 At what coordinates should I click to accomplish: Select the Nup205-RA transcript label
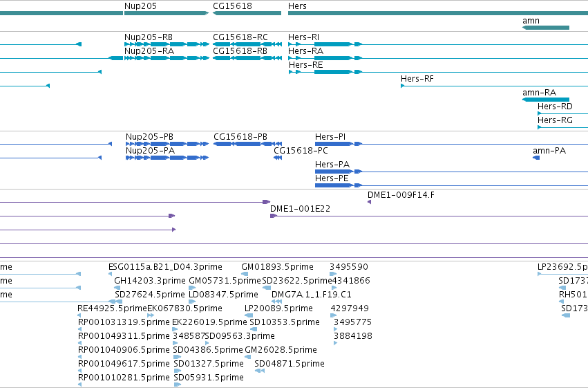[x=149, y=51]
